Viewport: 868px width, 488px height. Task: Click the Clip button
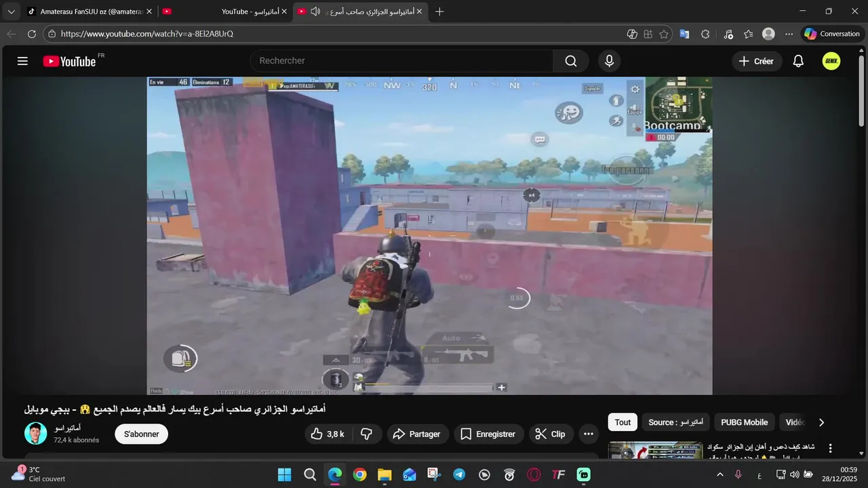[x=551, y=434]
